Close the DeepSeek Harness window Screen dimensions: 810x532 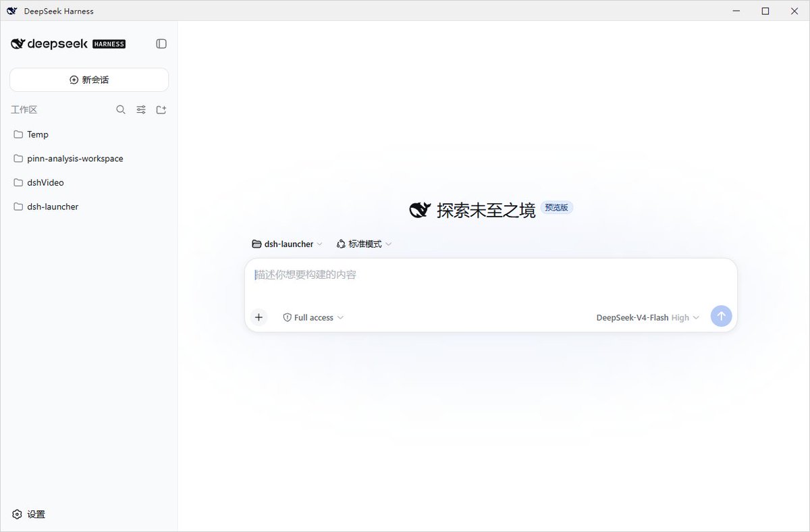click(x=795, y=11)
